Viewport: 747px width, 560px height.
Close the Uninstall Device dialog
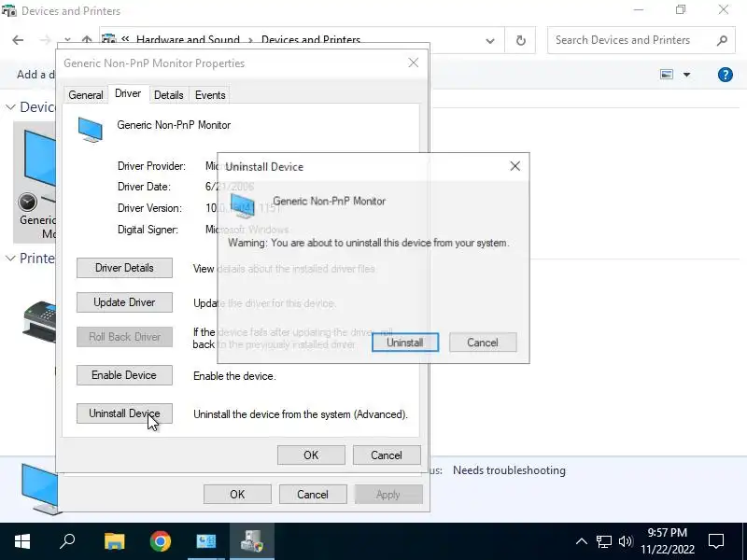click(515, 166)
